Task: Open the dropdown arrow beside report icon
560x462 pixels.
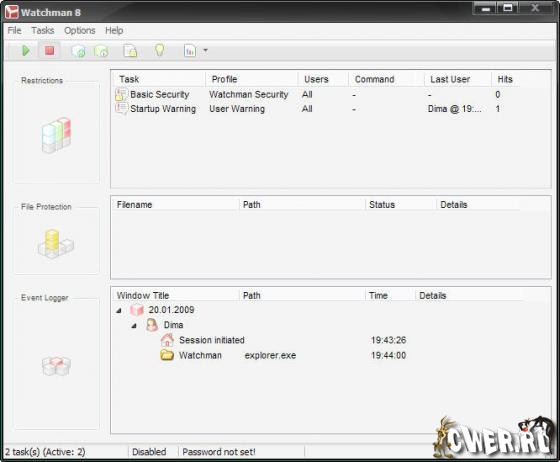Action: [205, 51]
